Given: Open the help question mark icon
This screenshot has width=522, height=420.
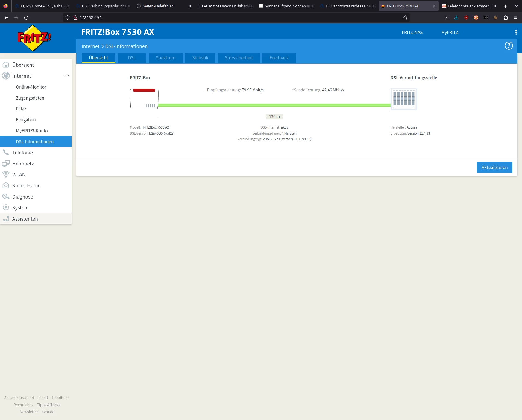Looking at the screenshot, I should pyautogui.click(x=509, y=46).
